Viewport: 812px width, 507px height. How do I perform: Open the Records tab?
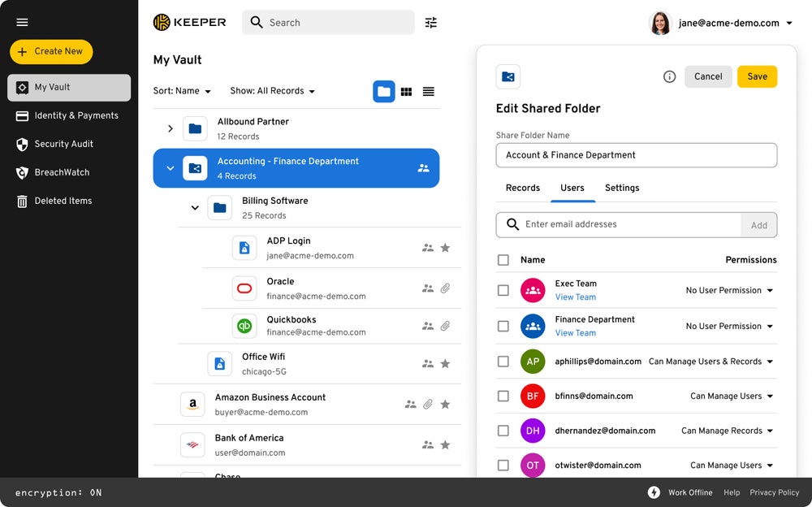pos(522,188)
